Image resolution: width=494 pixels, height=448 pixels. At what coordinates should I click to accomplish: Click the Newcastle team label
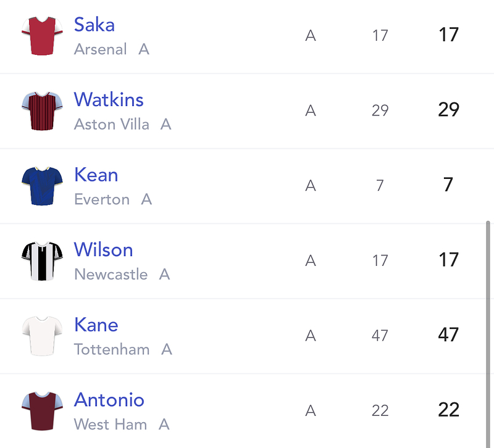(x=111, y=274)
